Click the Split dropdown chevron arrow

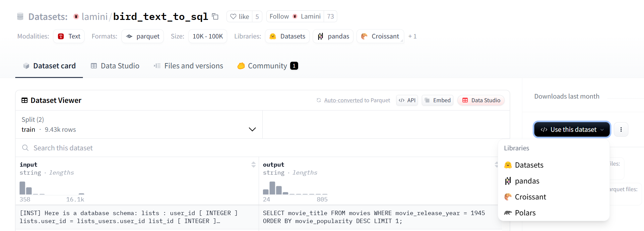252,129
